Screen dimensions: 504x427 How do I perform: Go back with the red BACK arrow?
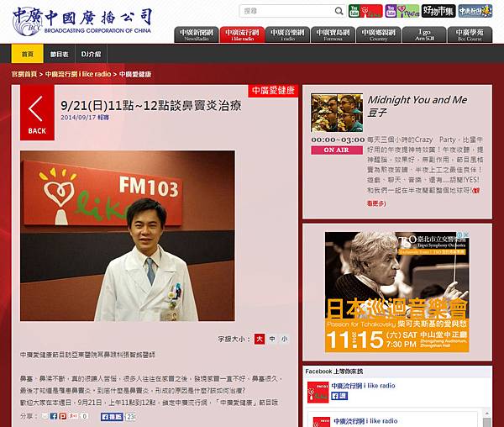click(x=37, y=113)
